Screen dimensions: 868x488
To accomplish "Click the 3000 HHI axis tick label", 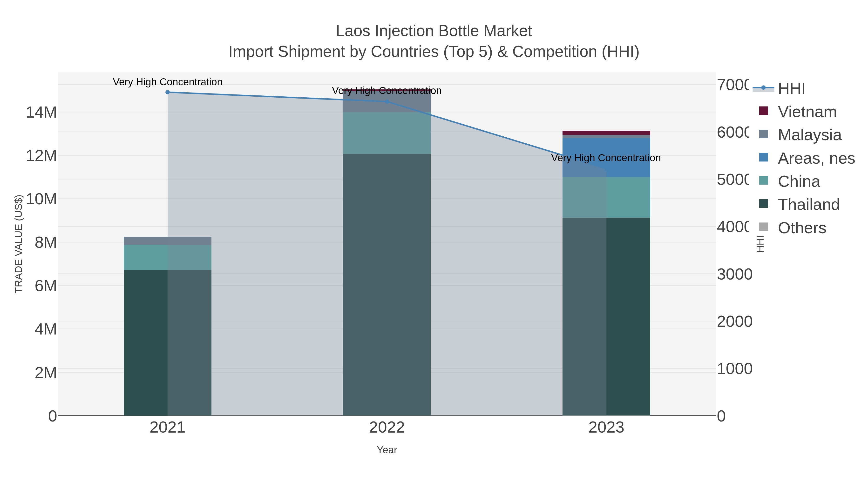I will pyautogui.click(x=735, y=274).
